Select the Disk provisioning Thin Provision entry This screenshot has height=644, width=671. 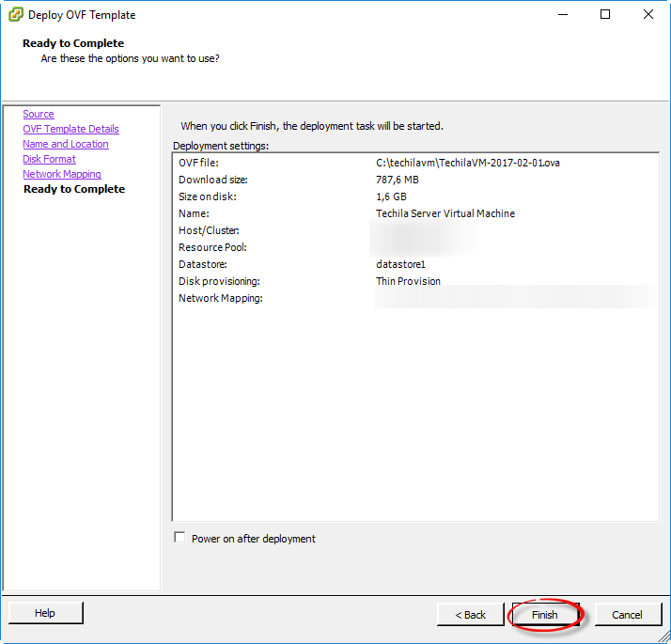(x=408, y=281)
